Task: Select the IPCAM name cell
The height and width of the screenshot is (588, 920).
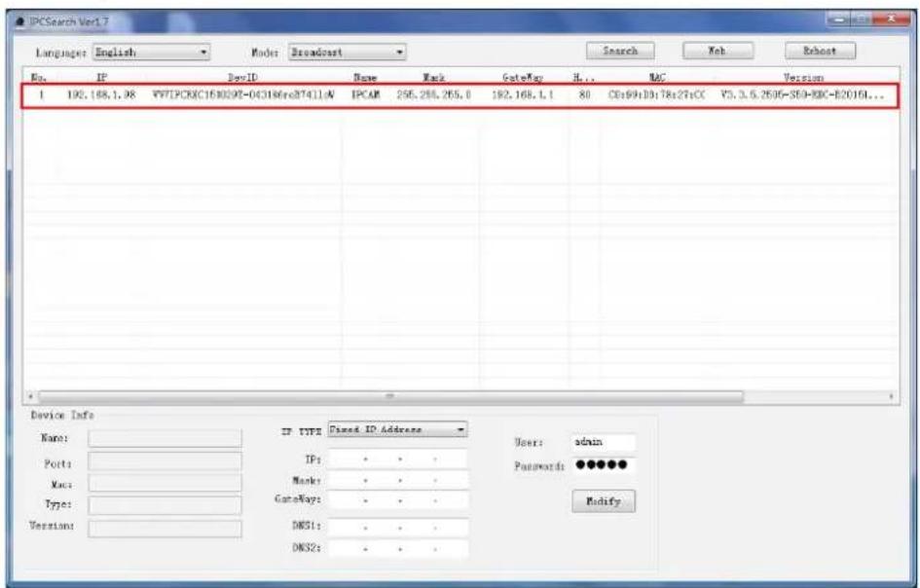Action: (x=365, y=94)
